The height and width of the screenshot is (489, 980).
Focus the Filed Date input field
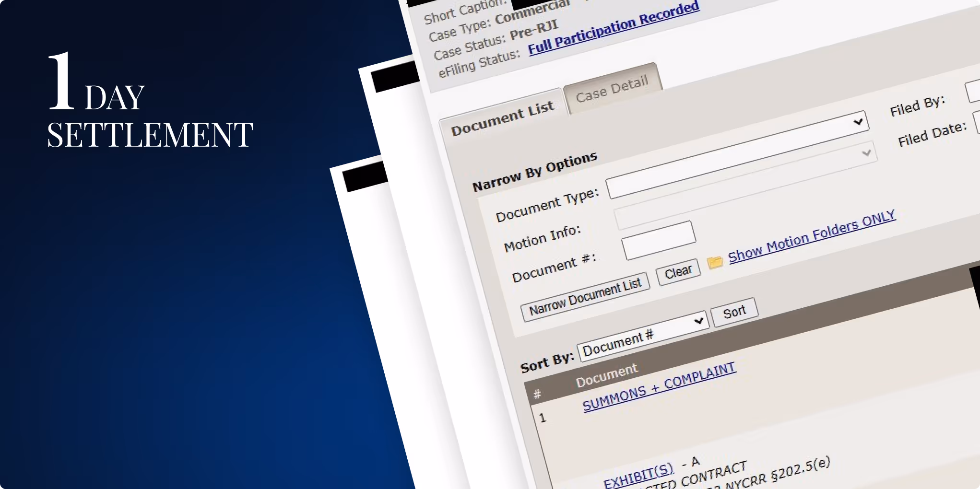point(976,122)
